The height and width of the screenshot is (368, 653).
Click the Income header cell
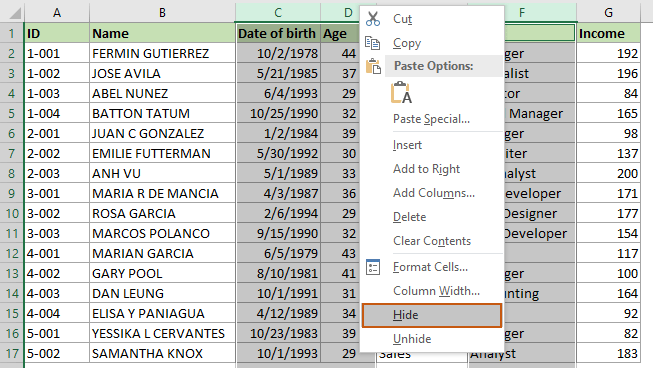(x=608, y=33)
